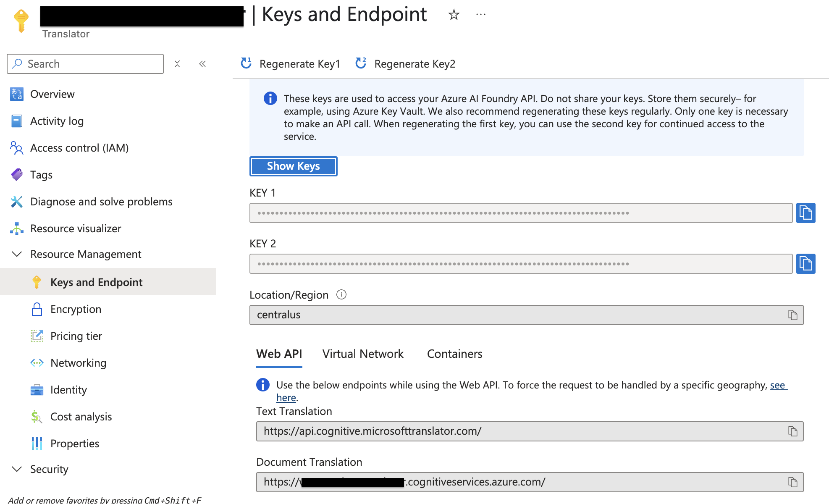Viewport: 829px width, 504px height.
Task: Click the api.cognitive.microsofttranslator.com endpoint field
Action: [x=530, y=431]
